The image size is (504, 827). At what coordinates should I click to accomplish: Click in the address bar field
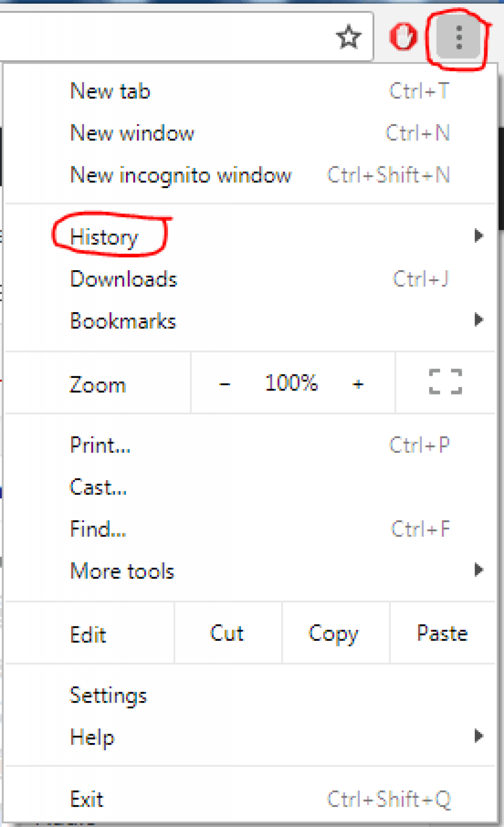(162, 37)
